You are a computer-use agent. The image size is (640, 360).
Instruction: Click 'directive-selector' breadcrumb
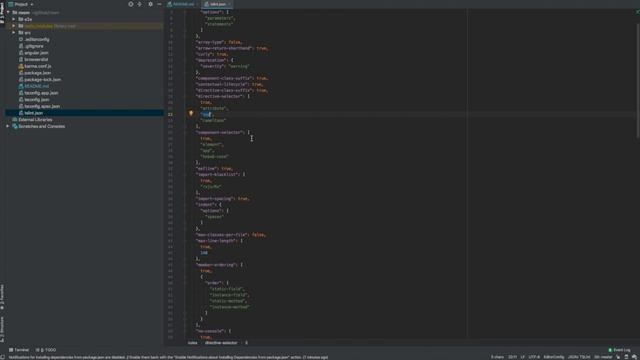pos(221,343)
